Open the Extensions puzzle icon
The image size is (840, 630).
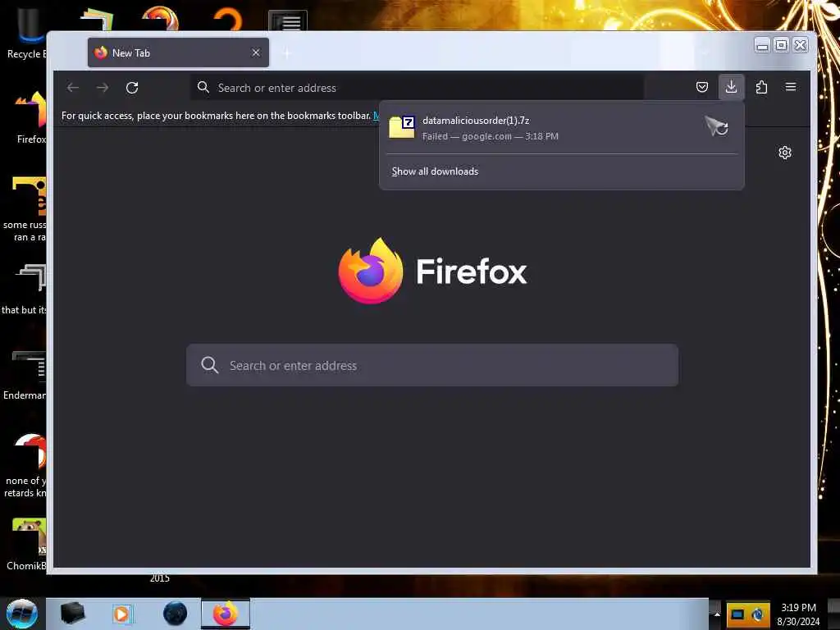pos(761,87)
